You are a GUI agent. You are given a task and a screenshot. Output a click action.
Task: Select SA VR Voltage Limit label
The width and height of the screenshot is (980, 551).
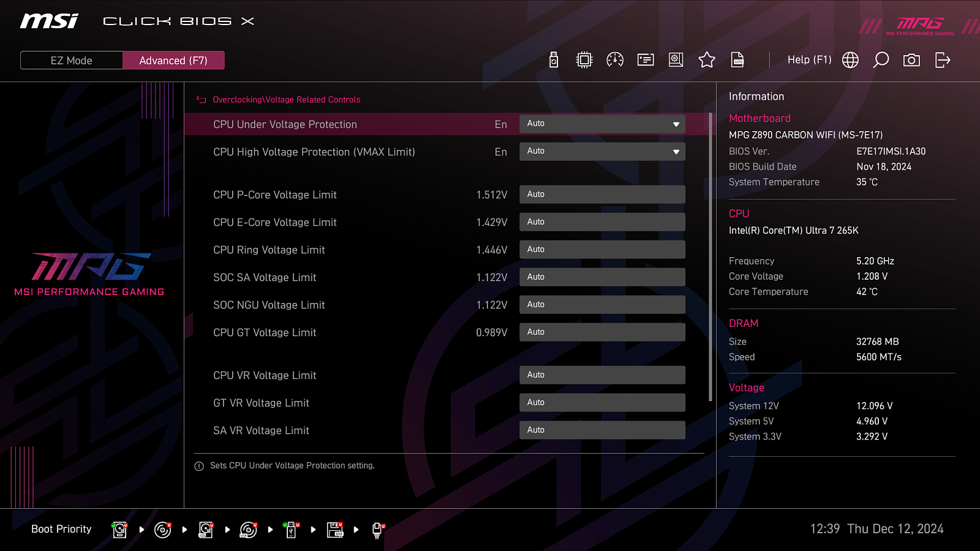[x=261, y=430]
